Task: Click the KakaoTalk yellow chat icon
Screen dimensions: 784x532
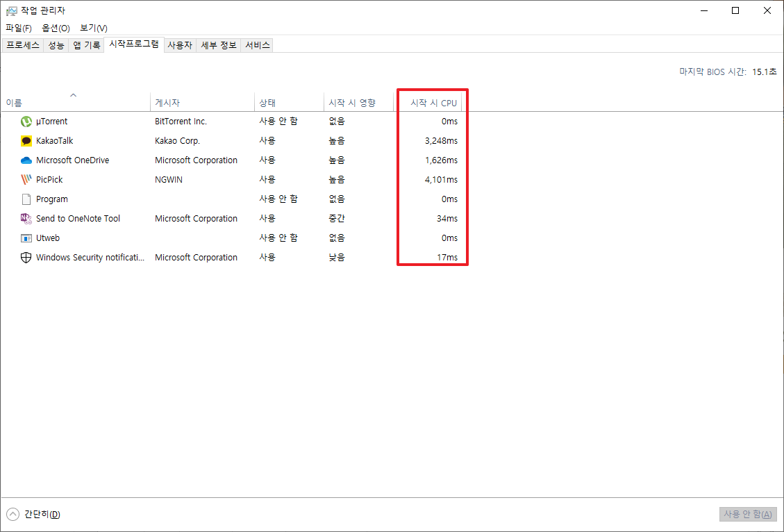Action: point(26,141)
